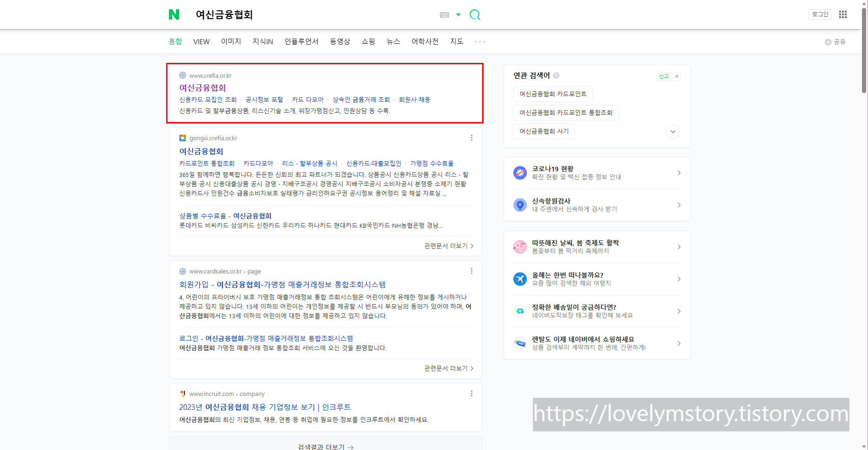Open 카드포인트 통합조회 sublink
This screenshot has width=868, height=450.
click(207, 164)
